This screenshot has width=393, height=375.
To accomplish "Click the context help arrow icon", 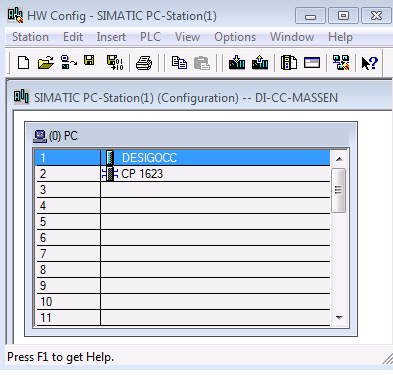I will [x=370, y=63].
